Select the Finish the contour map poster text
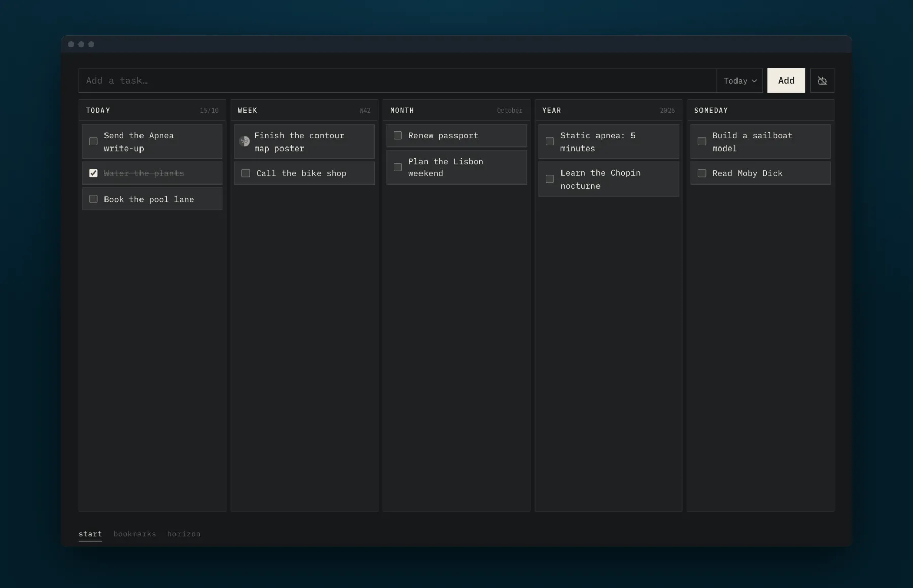This screenshot has height=588, width=913. (299, 142)
